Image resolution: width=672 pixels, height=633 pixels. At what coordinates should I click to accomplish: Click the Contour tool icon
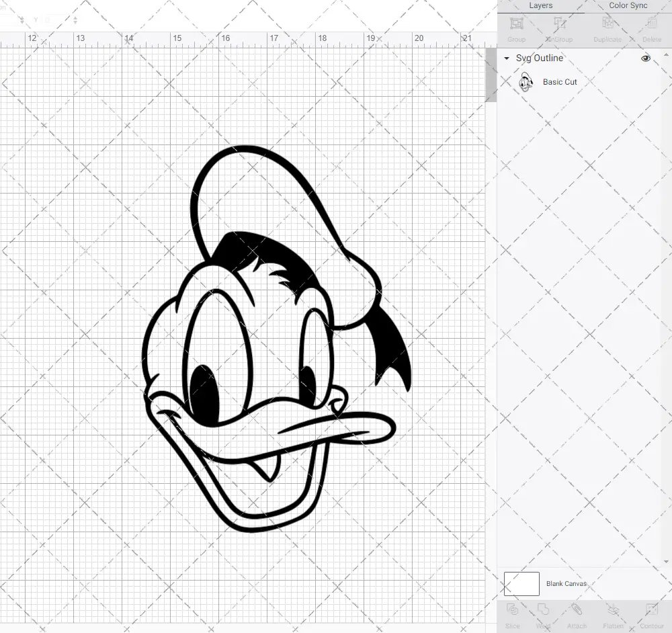pos(651,609)
